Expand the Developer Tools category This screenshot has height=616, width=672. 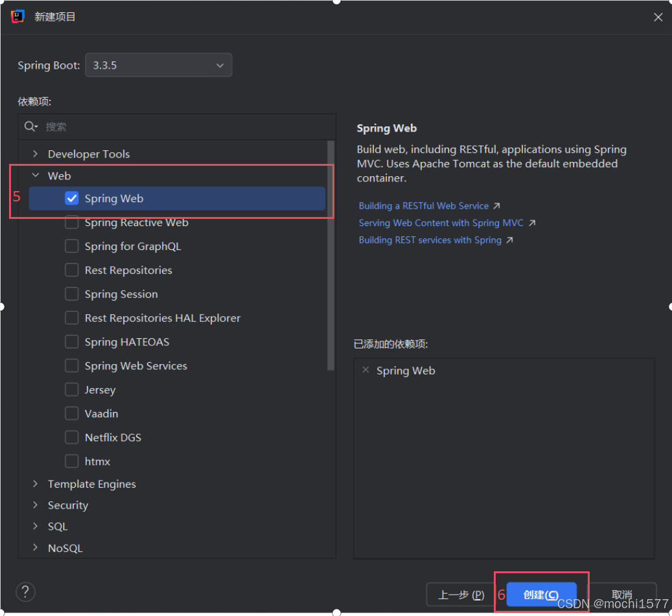coord(36,154)
